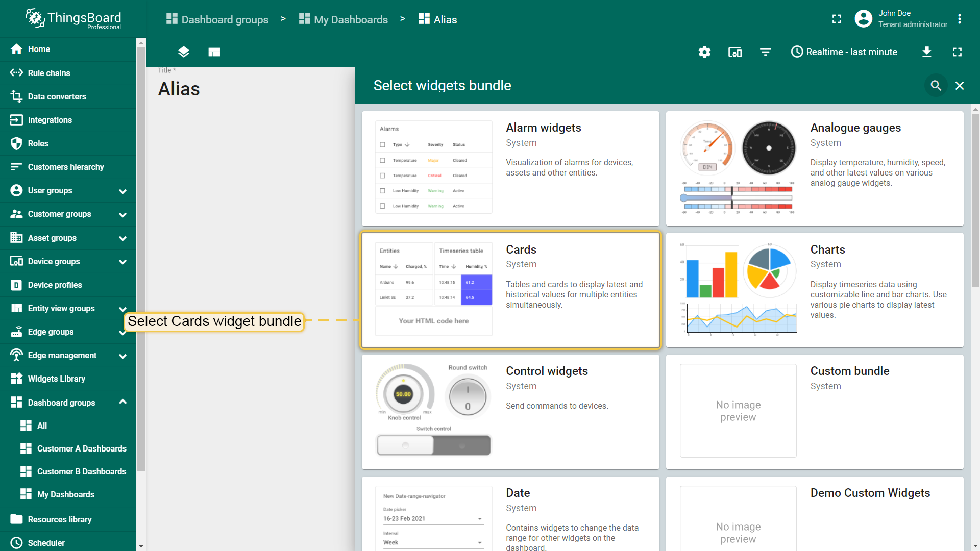Click the Knob control dial preview
The height and width of the screenshot is (551, 980).
403,394
